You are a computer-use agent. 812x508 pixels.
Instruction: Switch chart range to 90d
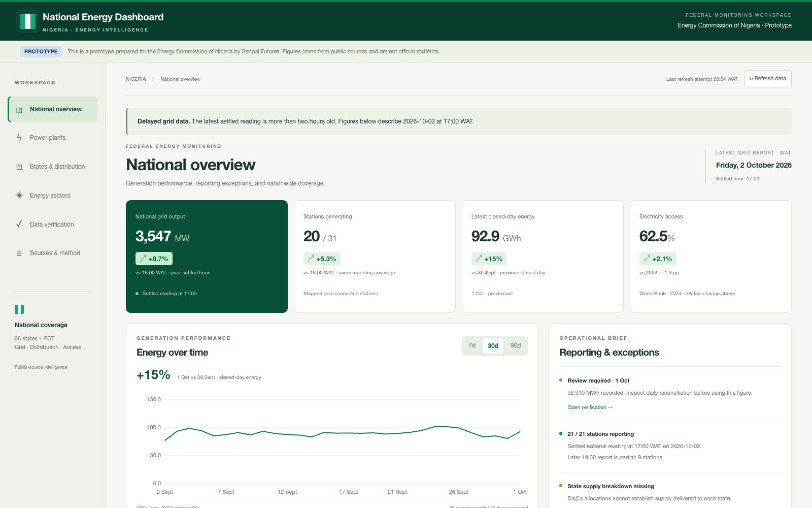tap(516, 345)
